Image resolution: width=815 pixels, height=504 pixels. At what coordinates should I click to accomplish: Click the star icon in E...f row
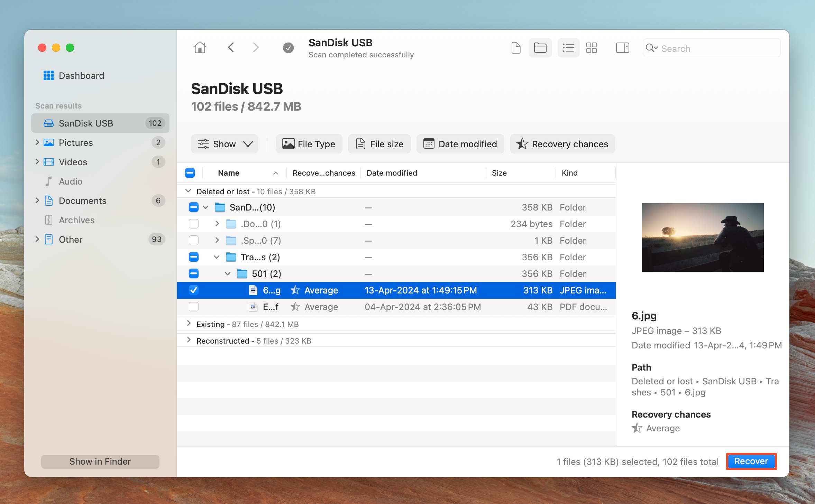(295, 307)
